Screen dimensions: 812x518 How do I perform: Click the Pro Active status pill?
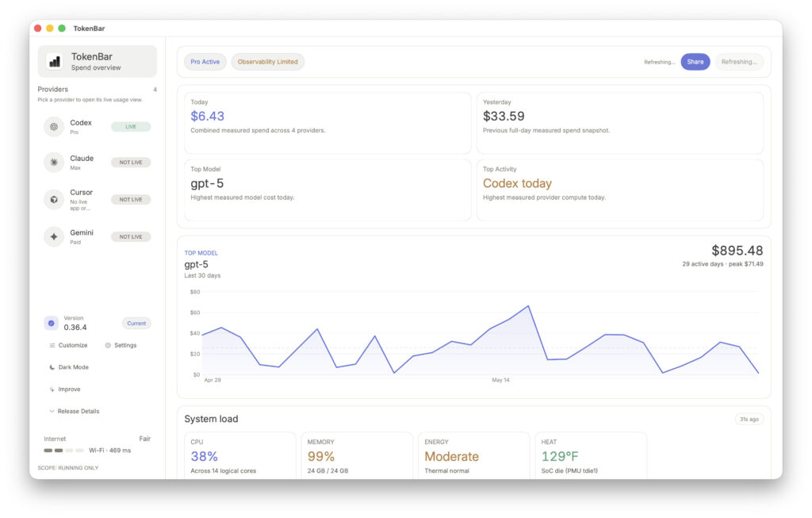[x=205, y=62]
